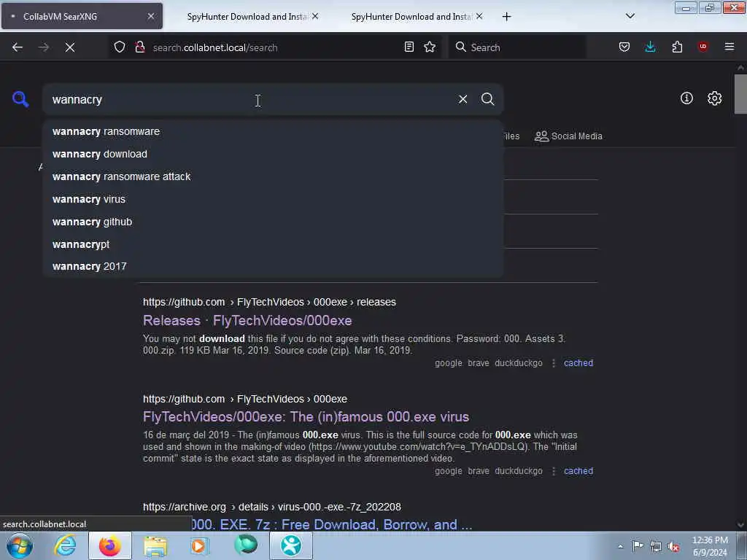The height and width of the screenshot is (560, 747).
Task: Select suggestion 'wannacry download'
Action: 273,154
